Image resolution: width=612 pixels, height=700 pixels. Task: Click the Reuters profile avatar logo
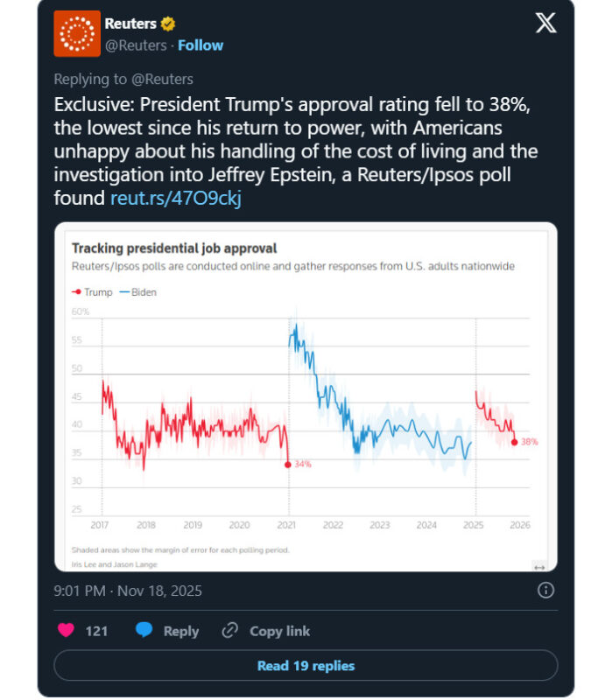coord(77,34)
